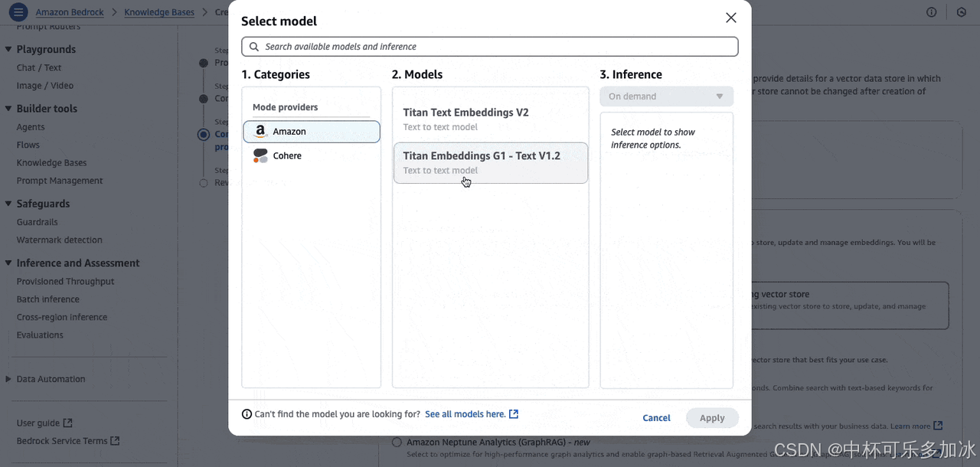
Task: Click the external link icon next to User guide
Action: point(68,423)
